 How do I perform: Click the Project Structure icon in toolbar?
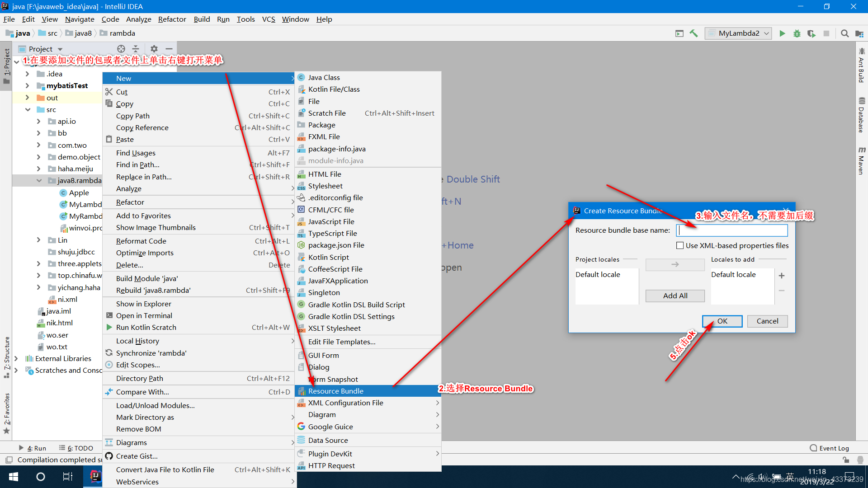pyautogui.click(x=859, y=33)
